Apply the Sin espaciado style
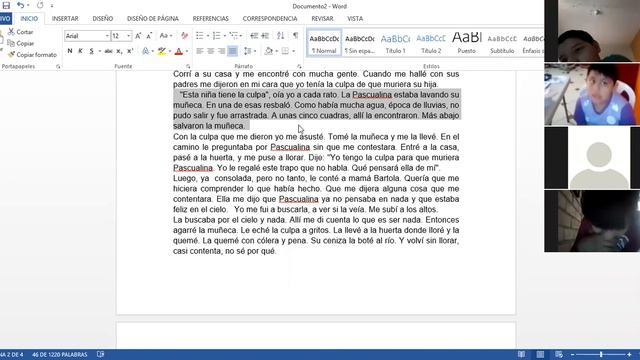 pyautogui.click(x=360, y=43)
